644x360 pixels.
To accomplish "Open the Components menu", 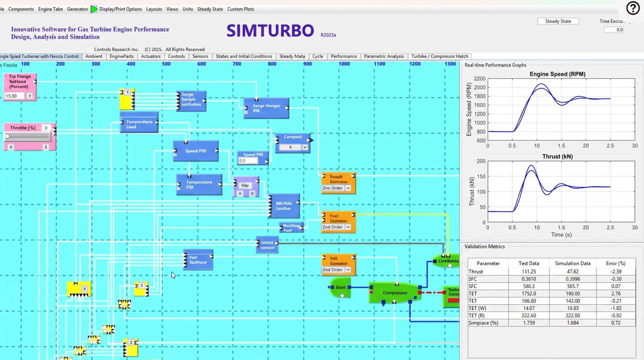I will point(21,9).
